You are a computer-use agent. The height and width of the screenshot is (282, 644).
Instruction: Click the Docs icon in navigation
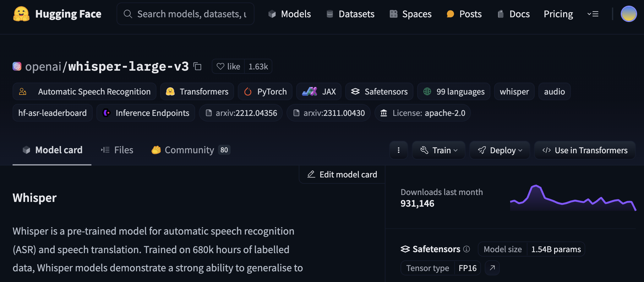point(501,14)
